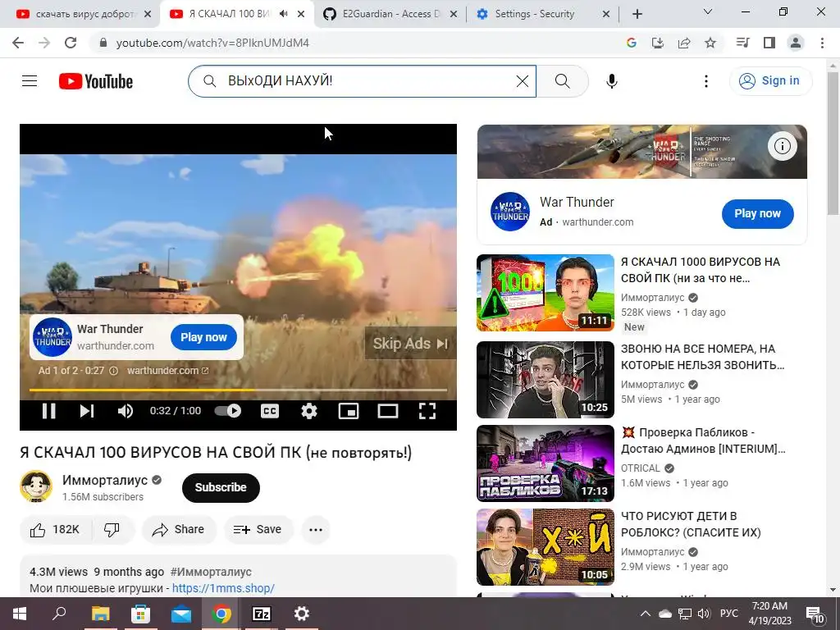
Task: Bookmark this page with the star
Action: click(x=710, y=43)
